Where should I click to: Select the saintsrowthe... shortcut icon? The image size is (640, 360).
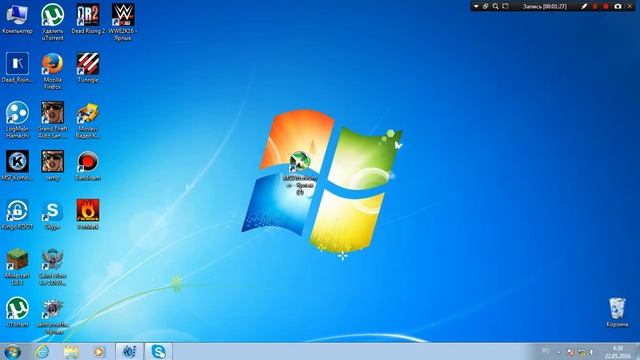[x=53, y=316]
